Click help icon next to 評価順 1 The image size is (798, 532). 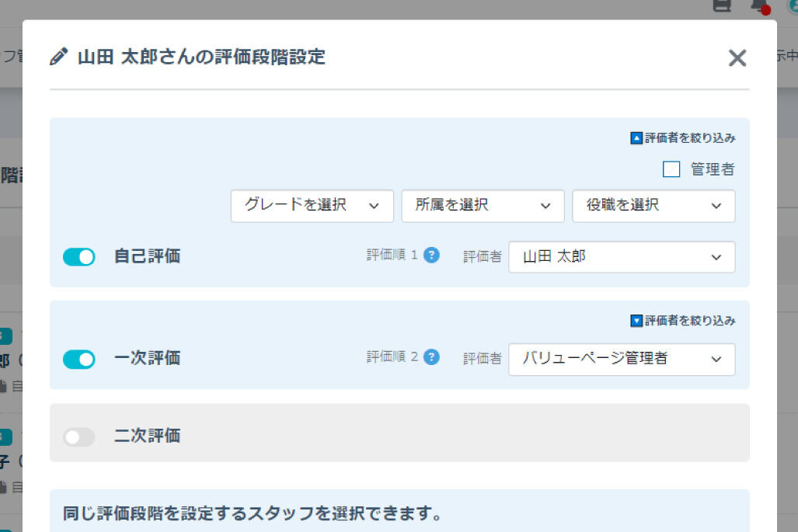[x=432, y=255]
